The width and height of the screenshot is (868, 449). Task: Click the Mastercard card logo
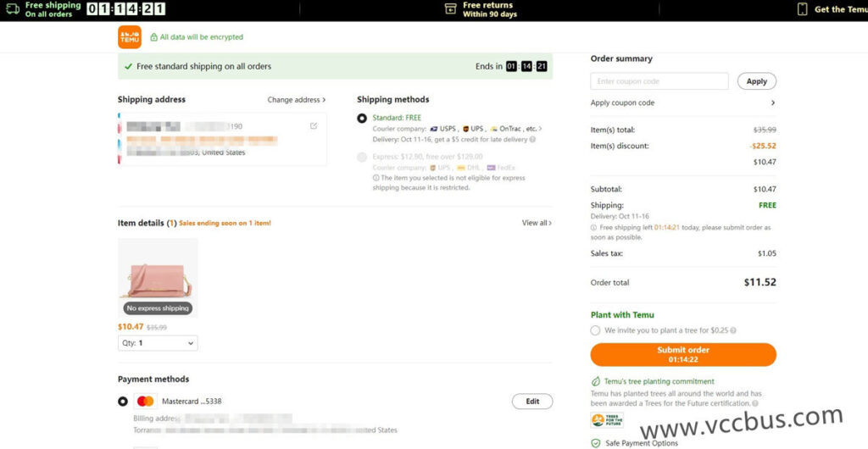click(x=145, y=401)
